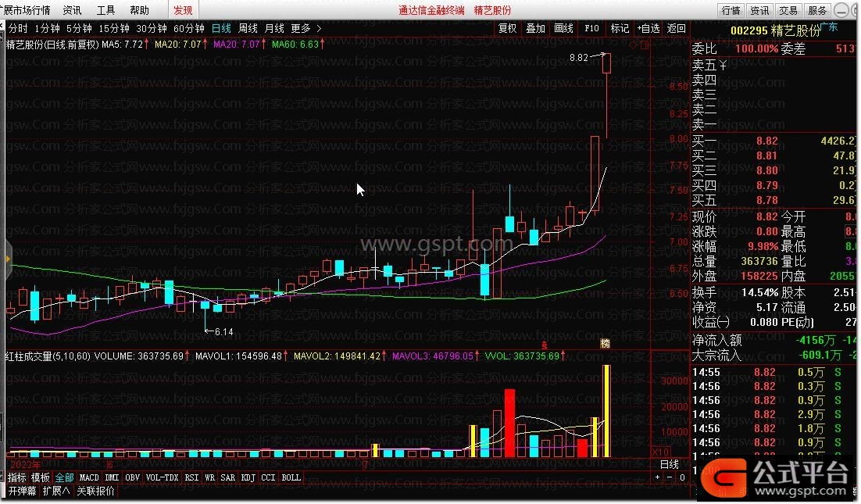The width and height of the screenshot is (861, 504).
Task: Open the 画线 drawing tools
Action: tap(563, 28)
